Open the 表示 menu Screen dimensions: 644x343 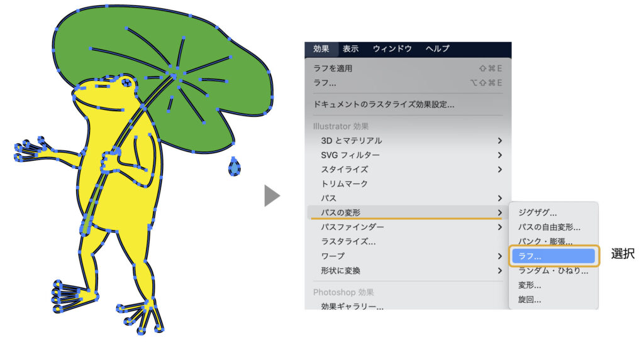pos(351,49)
